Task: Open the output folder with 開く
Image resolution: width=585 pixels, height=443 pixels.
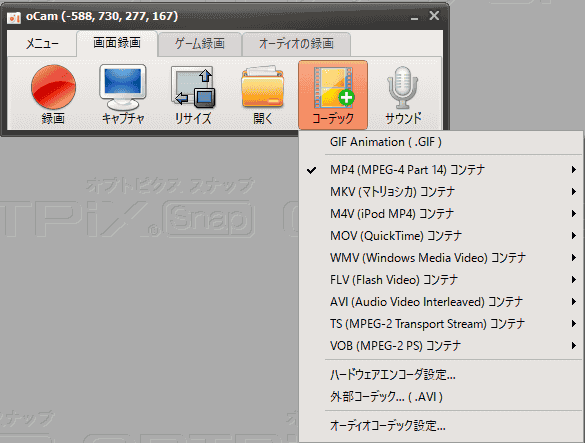Action: point(263,95)
